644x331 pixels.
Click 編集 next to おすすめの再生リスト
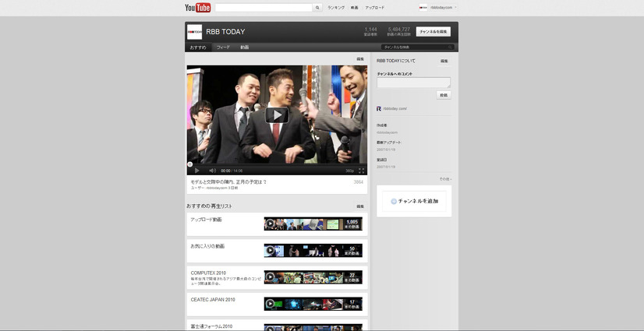pyautogui.click(x=360, y=206)
